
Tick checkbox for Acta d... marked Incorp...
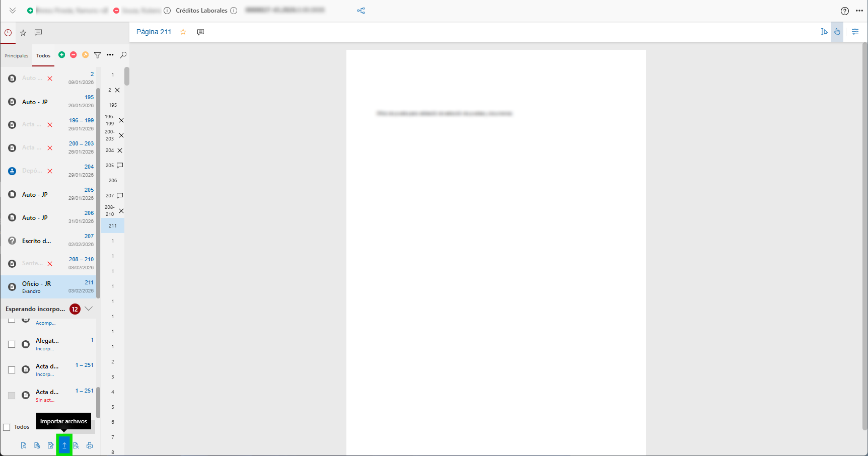pos(12,370)
